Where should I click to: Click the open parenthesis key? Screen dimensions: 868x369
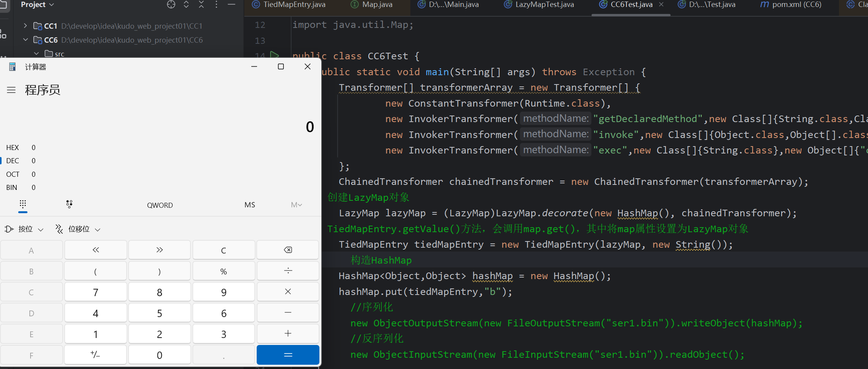pos(96,271)
